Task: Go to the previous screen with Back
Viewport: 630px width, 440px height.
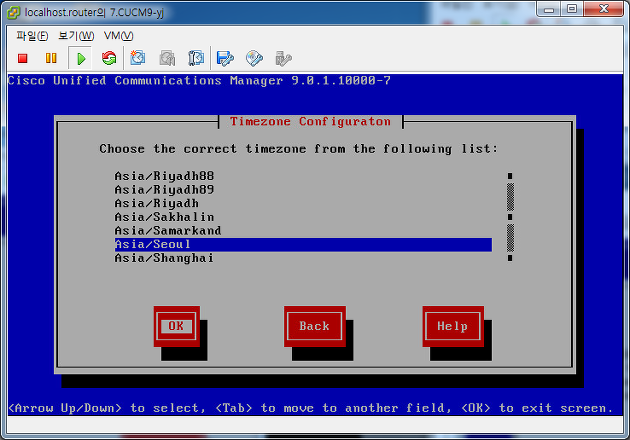Action: point(315,326)
